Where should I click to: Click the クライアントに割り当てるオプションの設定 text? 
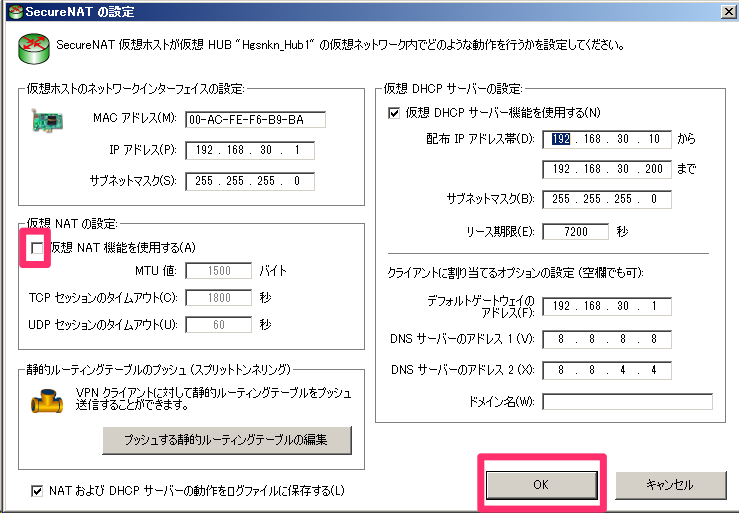(x=516, y=273)
